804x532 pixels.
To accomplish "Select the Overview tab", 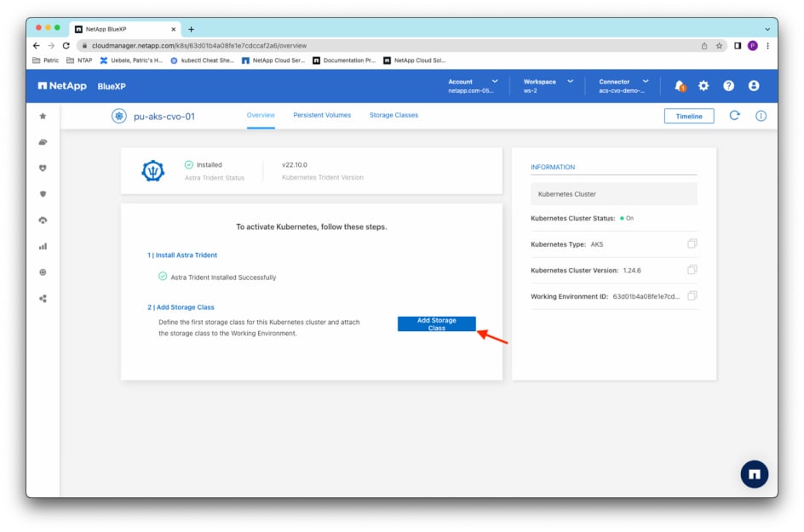I will (x=261, y=115).
